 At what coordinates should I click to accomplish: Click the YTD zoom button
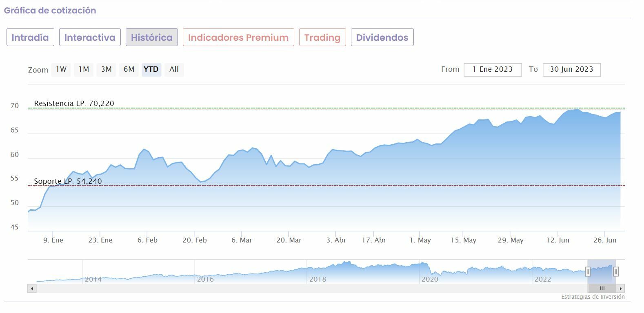151,69
